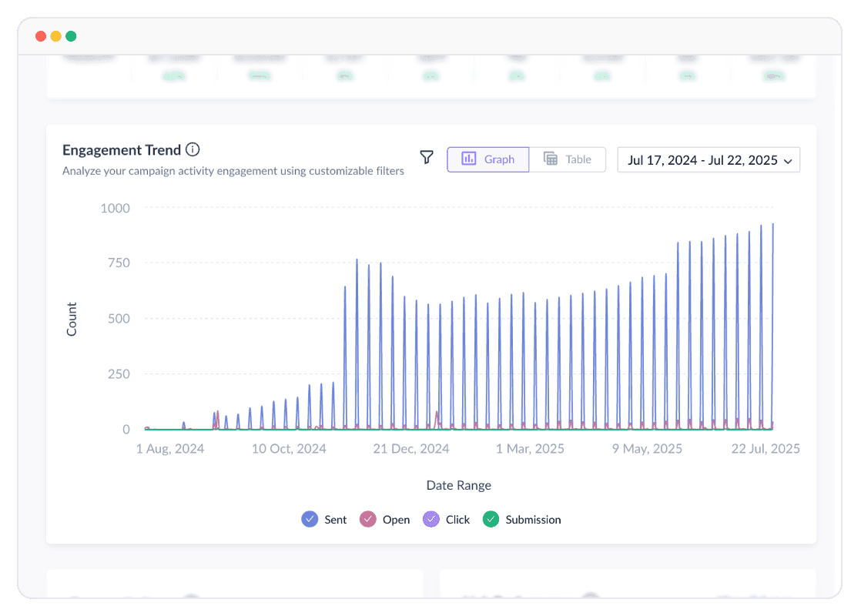
Task: Click the Count axis label
Action: 72,318
